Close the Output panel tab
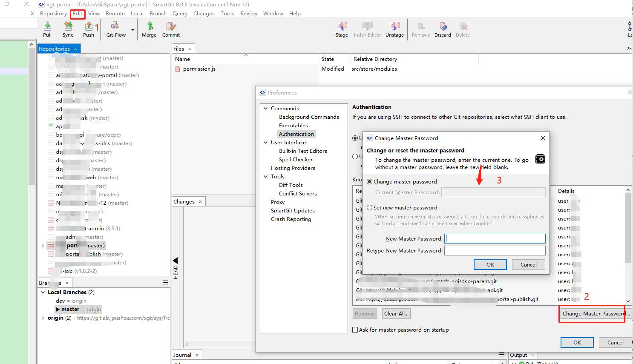This screenshot has height=364, width=633. click(x=532, y=355)
